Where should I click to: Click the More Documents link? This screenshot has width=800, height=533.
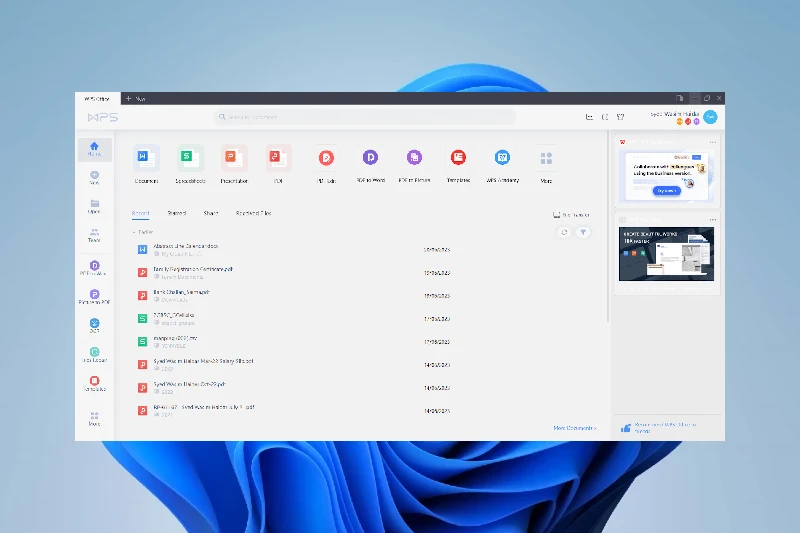click(x=575, y=428)
